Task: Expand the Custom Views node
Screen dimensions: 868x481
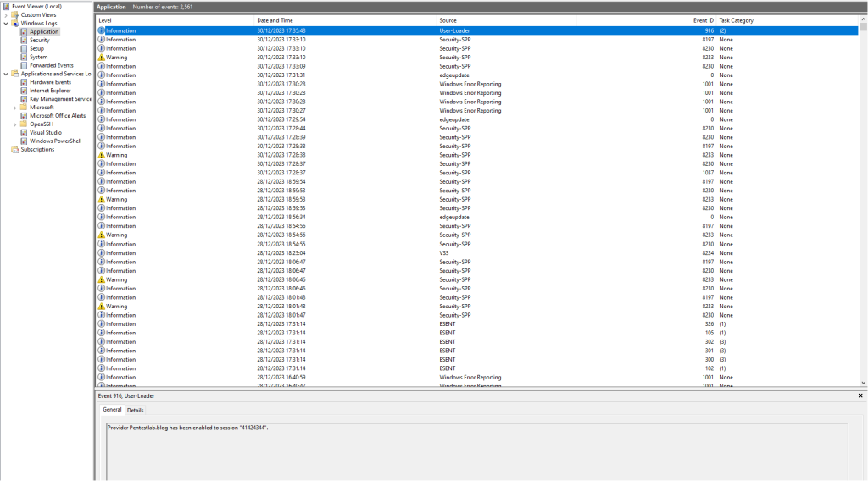Action: pos(6,15)
